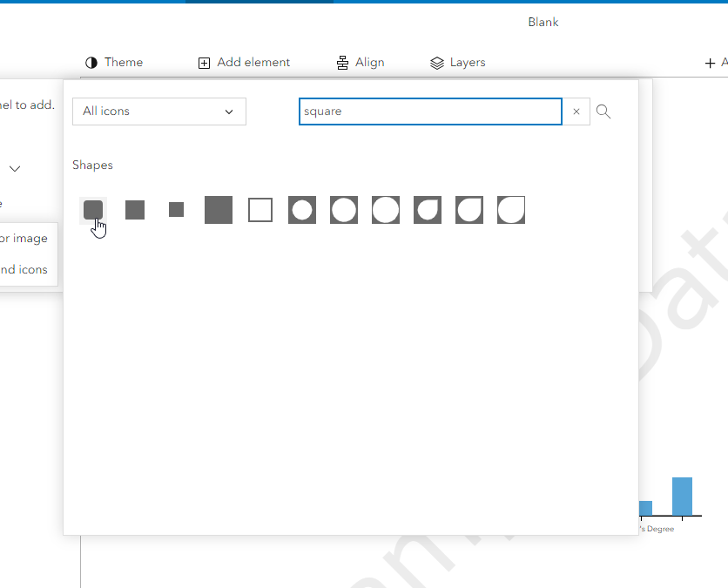The height and width of the screenshot is (588, 728).
Task: Select the last circle-notched square shape
Action: point(510,209)
